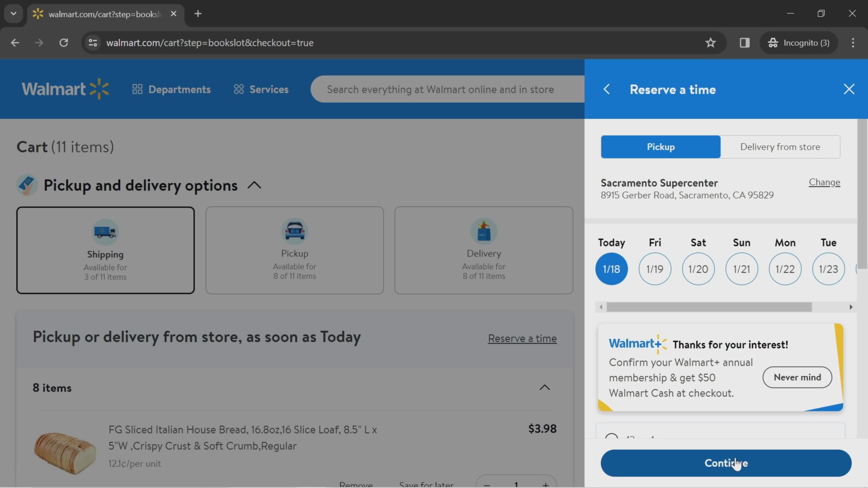Click the Sacramento Supercenter store name
Image resolution: width=868 pixels, height=488 pixels.
pyautogui.click(x=659, y=183)
